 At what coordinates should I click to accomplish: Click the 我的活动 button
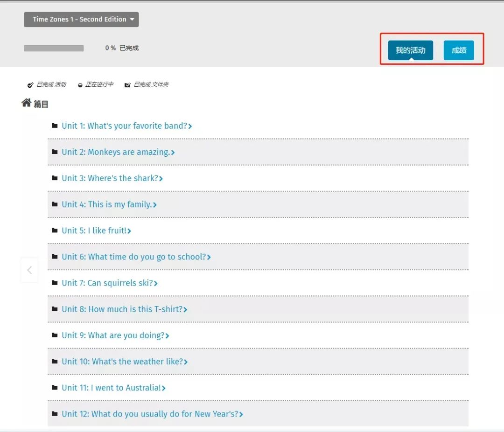411,50
